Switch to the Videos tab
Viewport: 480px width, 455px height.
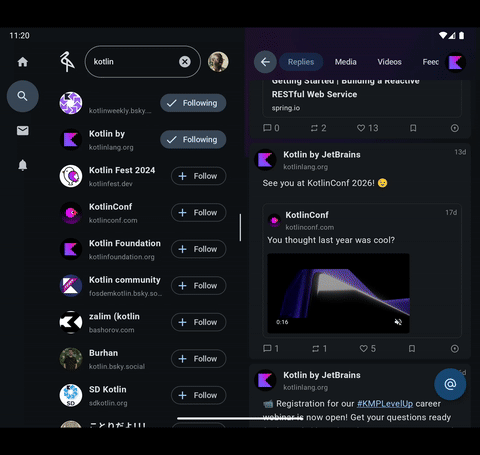[x=389, y=62]
